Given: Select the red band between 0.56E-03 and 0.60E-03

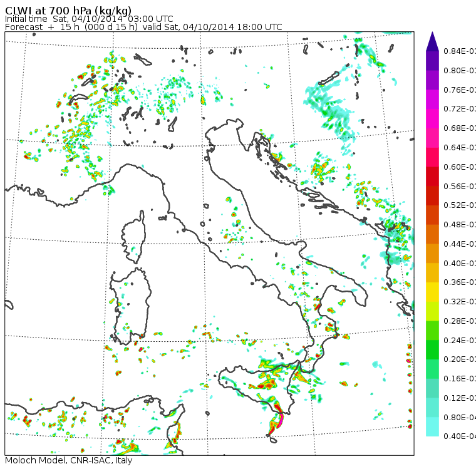Looking at the screenshot, I should coord(432,177).
